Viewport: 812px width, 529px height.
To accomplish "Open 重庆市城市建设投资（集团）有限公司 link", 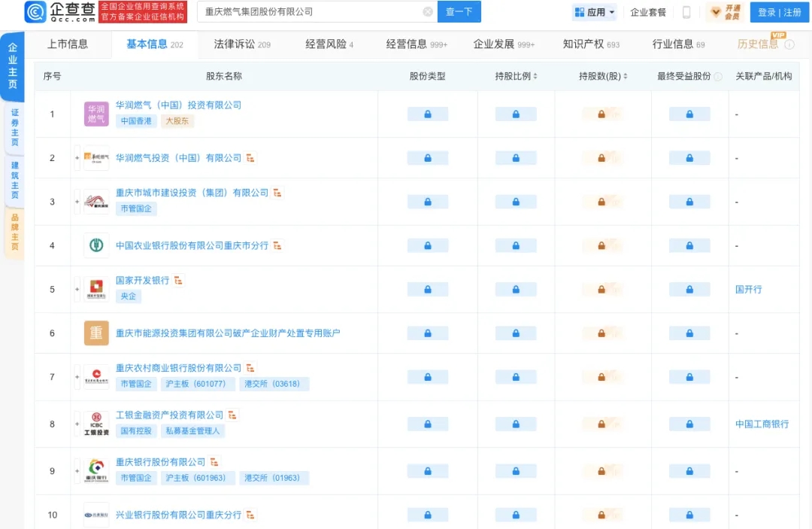I will [192, 193].
